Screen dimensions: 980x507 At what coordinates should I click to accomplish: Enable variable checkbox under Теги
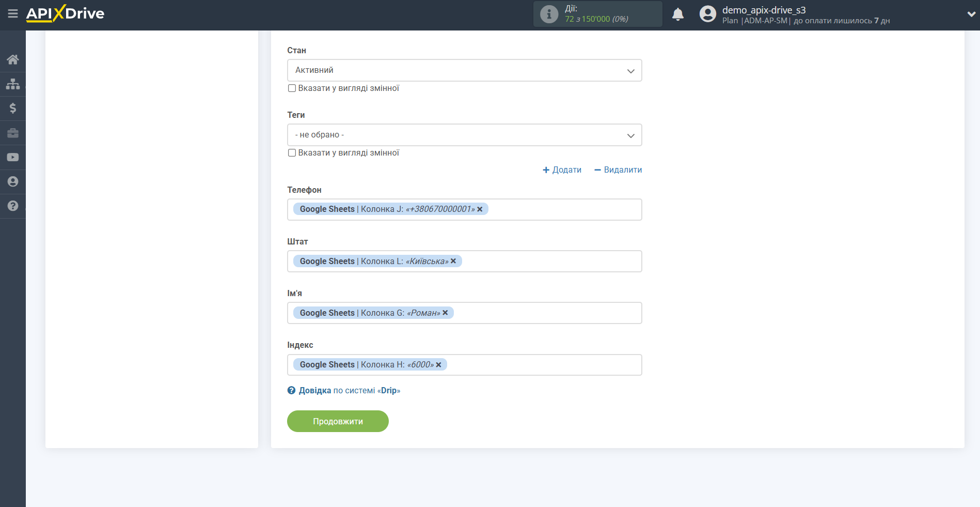292,153
